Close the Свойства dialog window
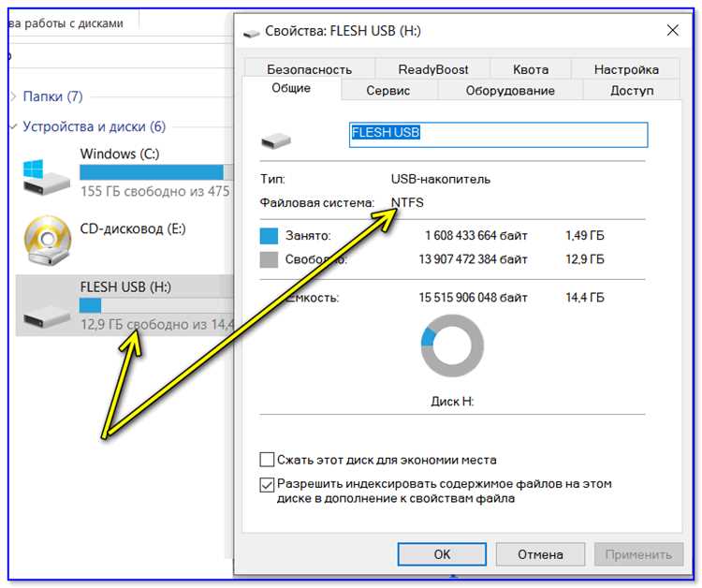 (x=672, y=31)
